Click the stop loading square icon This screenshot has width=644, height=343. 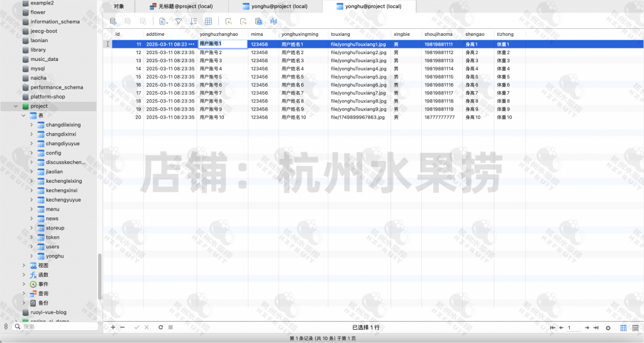(170, 327)
